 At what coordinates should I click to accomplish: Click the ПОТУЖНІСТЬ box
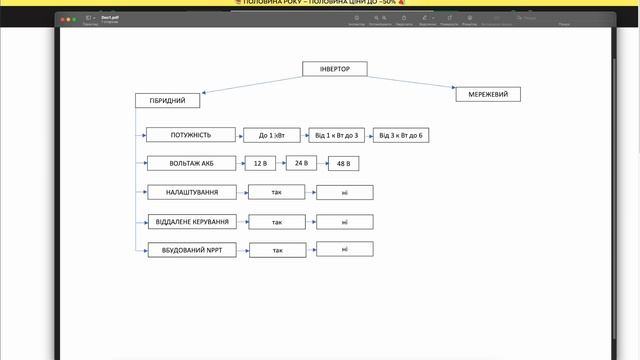click(x=191, y=135)
